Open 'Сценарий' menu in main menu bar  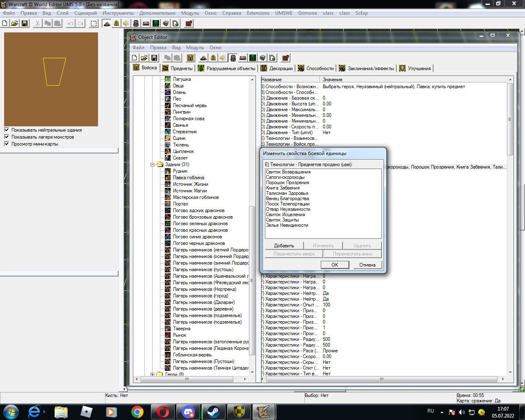85,13
